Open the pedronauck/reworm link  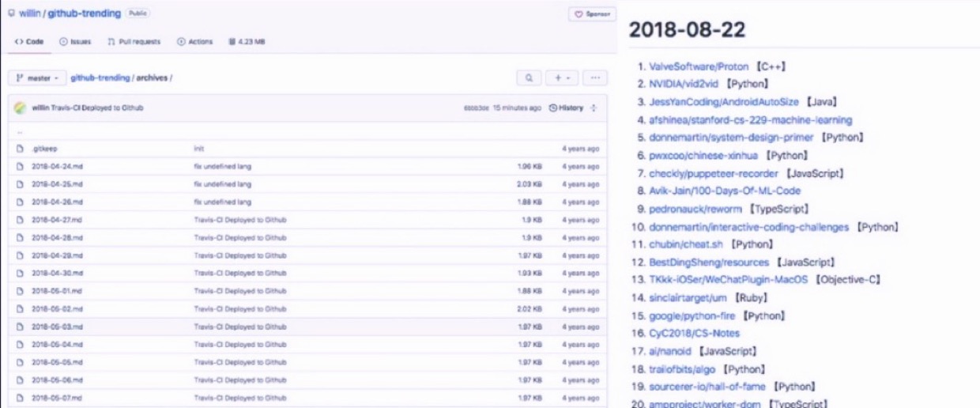pyautogui.click(x=695, y=209)
